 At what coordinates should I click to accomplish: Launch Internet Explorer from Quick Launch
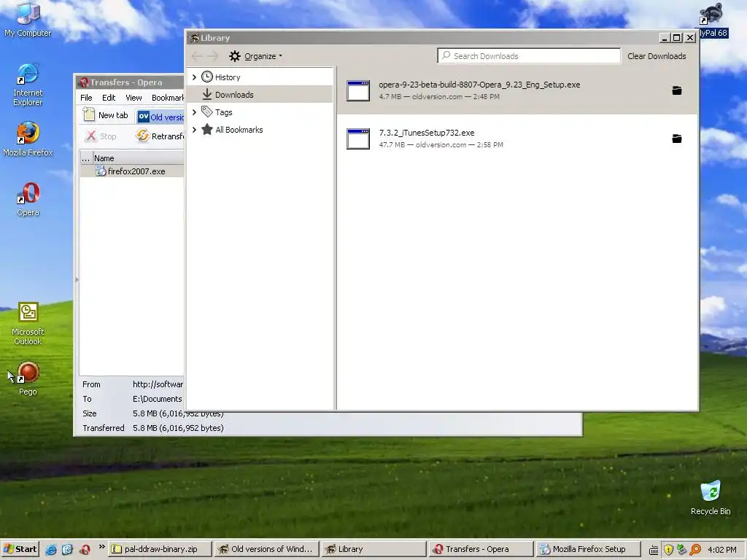point(51,550)
